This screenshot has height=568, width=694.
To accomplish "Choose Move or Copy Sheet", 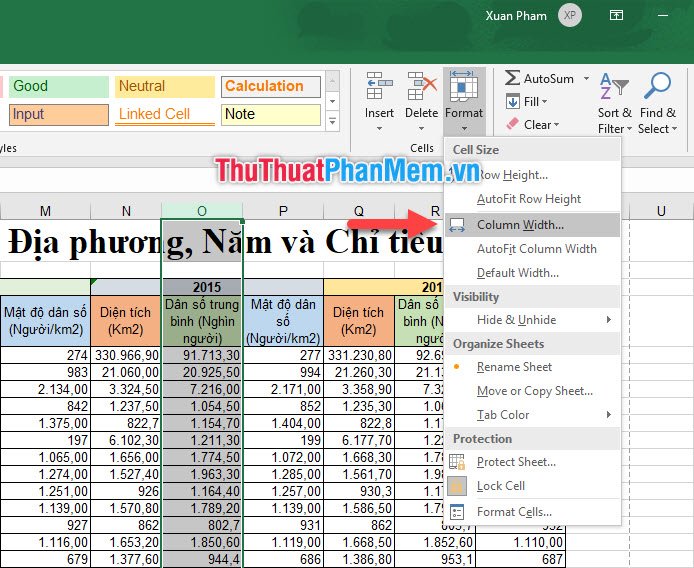I will click(532, 391).
